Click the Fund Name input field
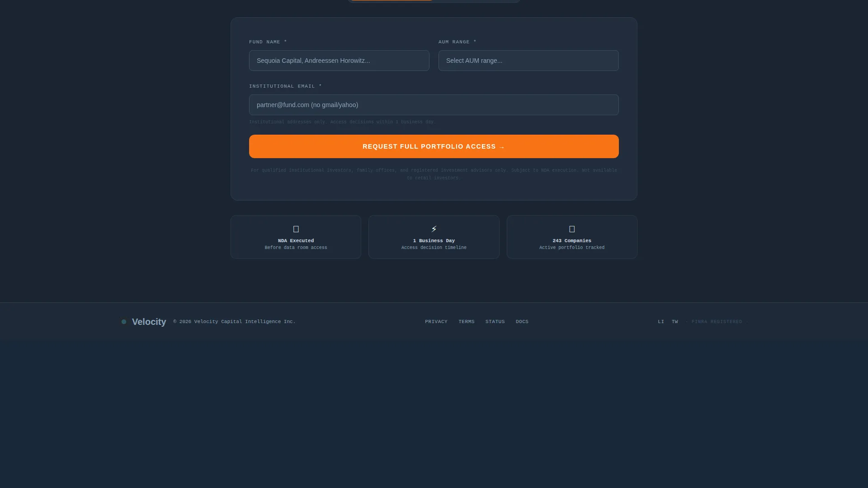The image size is (868, 488). click(339, 61)
